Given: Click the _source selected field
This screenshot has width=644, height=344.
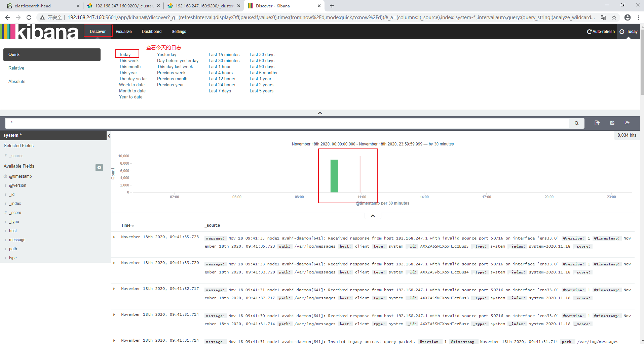Looking at the screenshot, I should click(16, 156).
